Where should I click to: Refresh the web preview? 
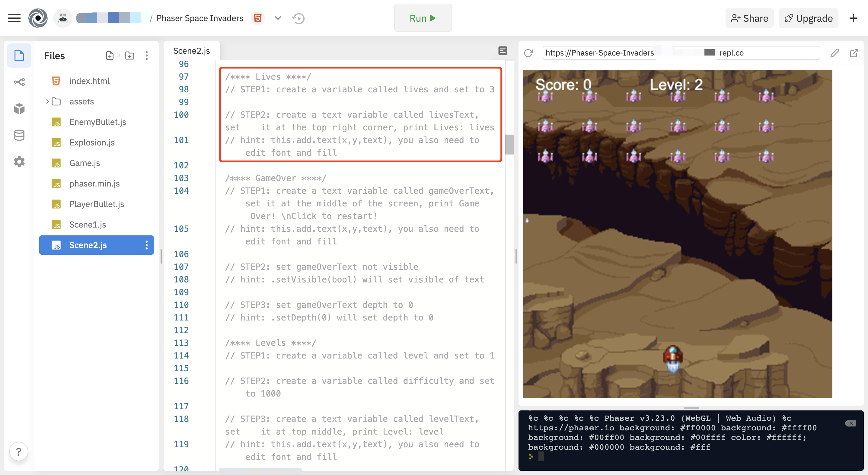point(528,53)
